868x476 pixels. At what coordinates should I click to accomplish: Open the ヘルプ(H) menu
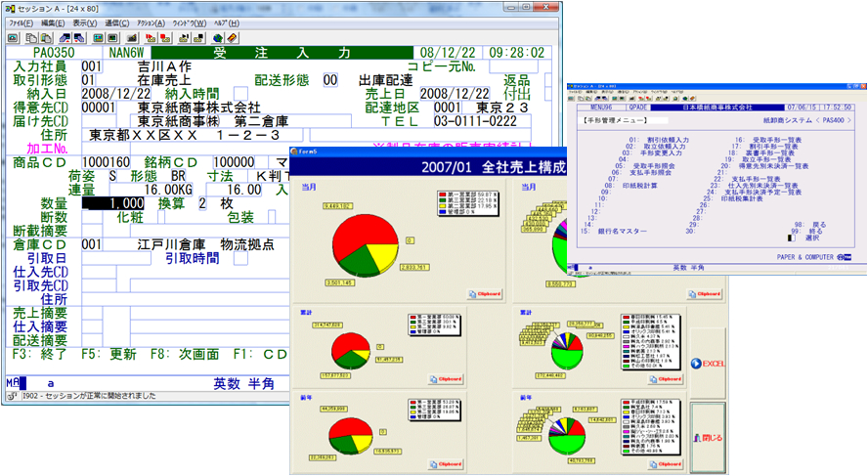point(227,23)
